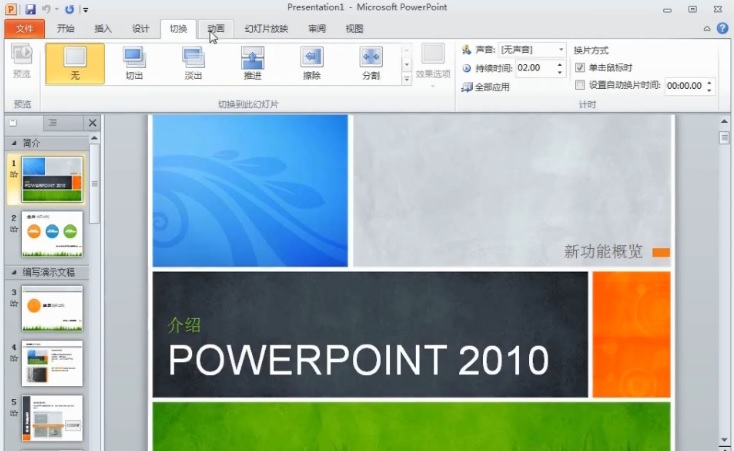Viewport: 734px width, 451px height.
Task: Click 全部应用 Apply To All
Action: tap(485, 87)
